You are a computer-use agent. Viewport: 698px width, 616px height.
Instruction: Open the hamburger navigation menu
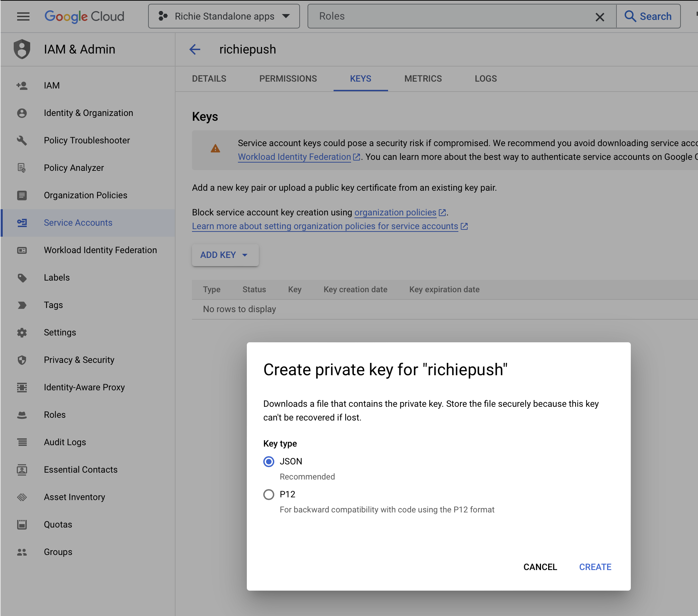(23, 16)
